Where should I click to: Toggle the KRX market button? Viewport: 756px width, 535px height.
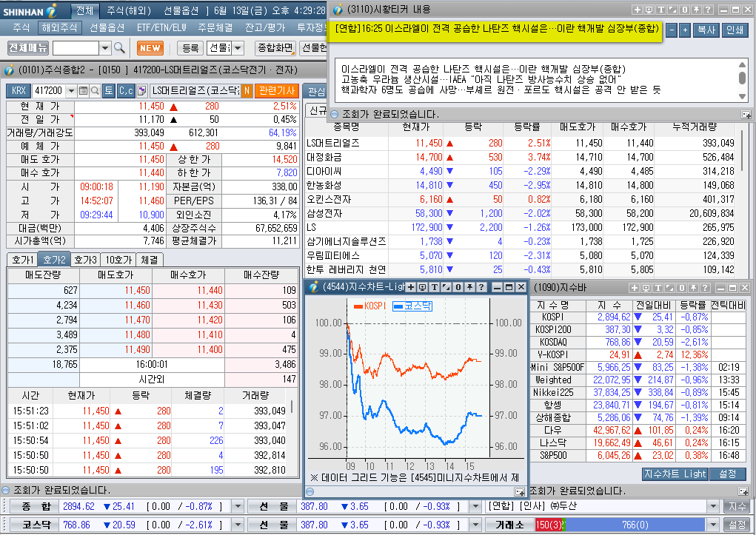pyautogui.click(x=19, y=90)
